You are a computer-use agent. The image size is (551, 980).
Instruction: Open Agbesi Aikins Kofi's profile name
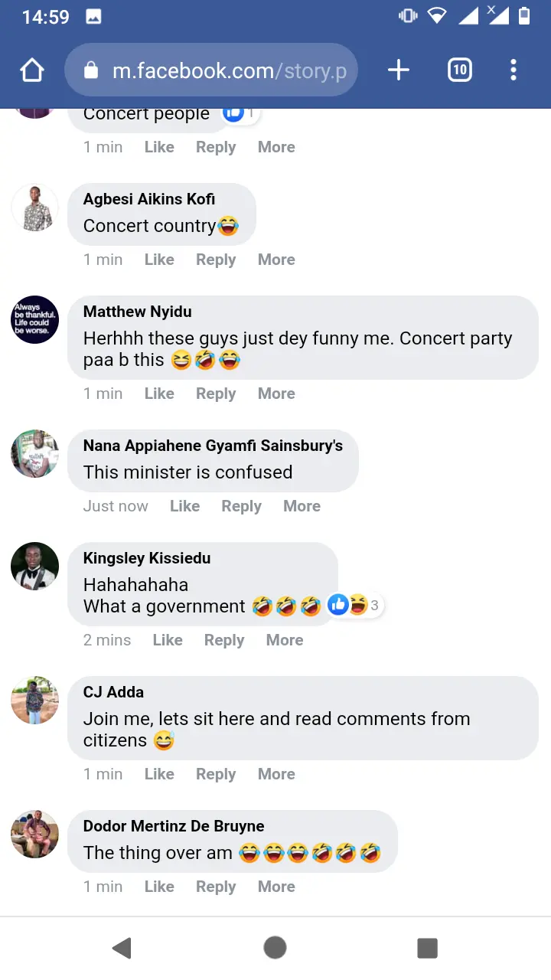(x=149, y=199)
